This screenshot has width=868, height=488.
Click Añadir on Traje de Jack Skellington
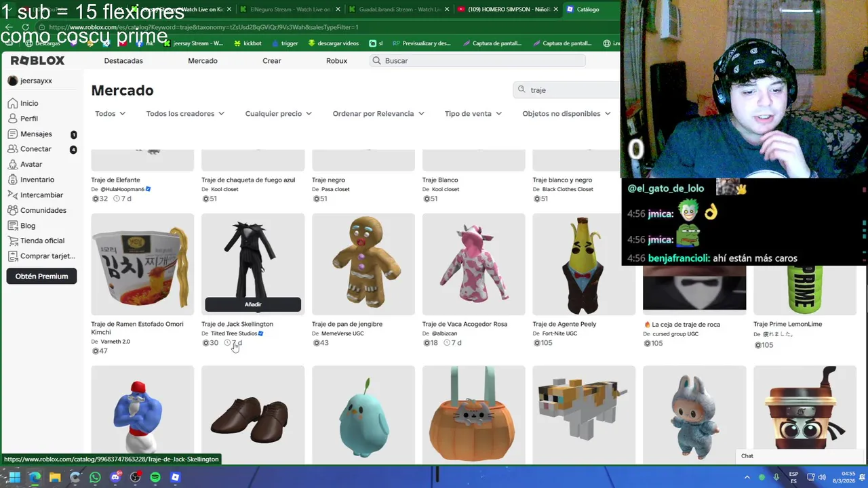[253, 304]
